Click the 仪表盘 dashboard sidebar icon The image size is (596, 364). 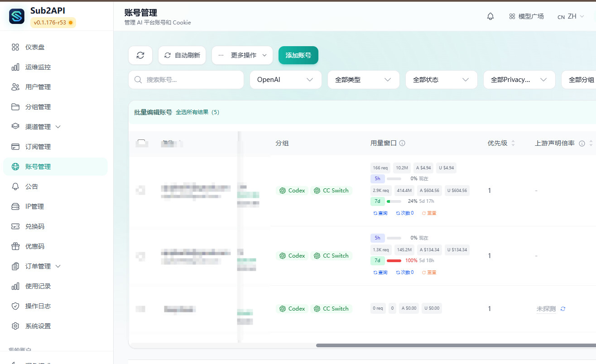(x=15, y=47)
